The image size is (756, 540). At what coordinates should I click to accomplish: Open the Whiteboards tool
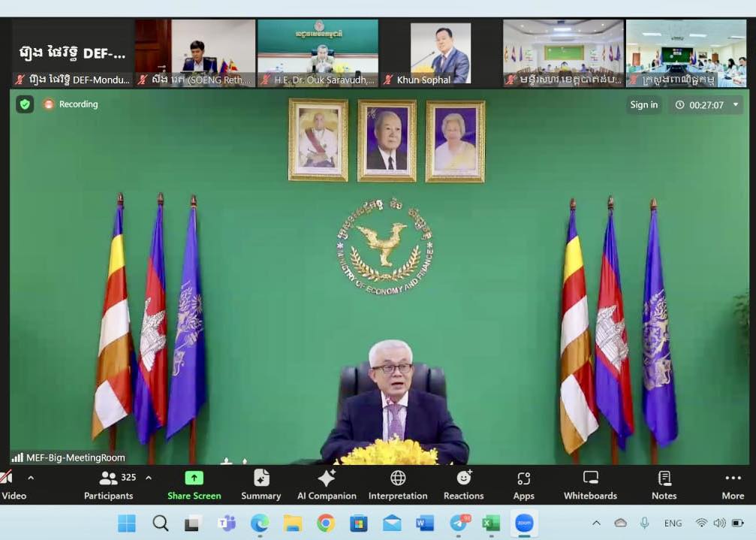point(590,484)
